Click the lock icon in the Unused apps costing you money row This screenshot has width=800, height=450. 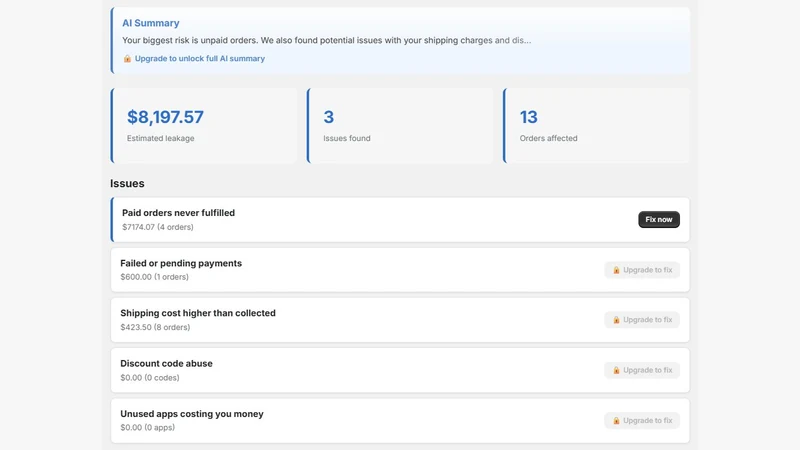pos(616,421)
